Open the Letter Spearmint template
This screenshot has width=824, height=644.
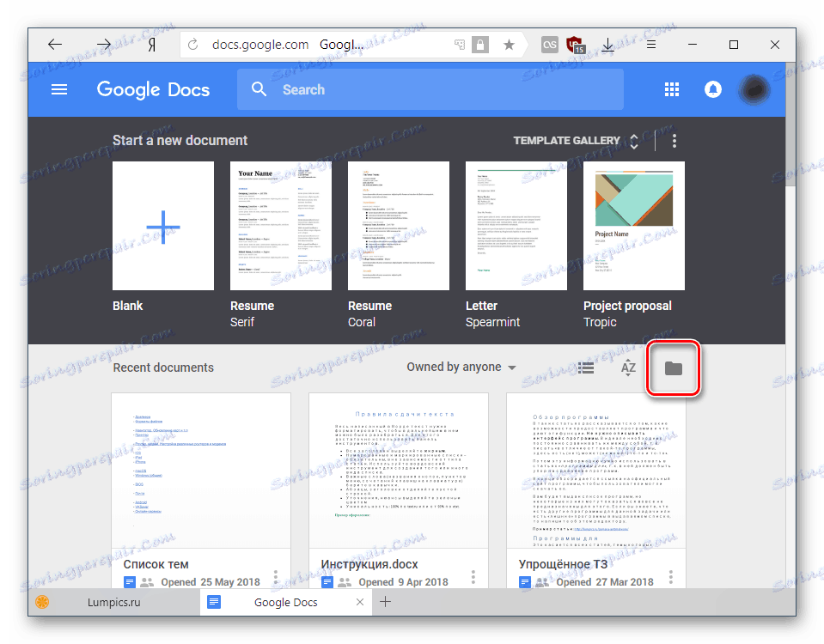pos(516,226)
